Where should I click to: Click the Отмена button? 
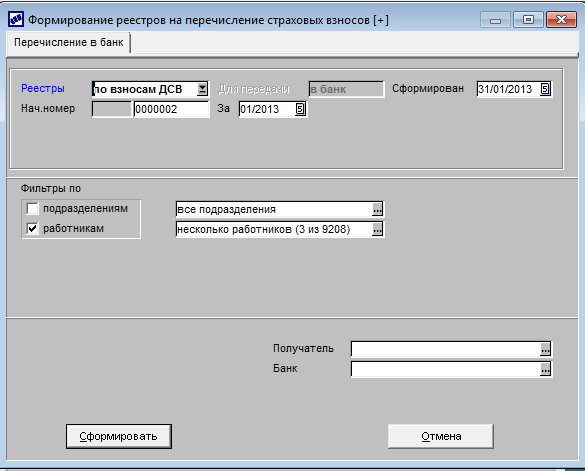coord(441,436)
